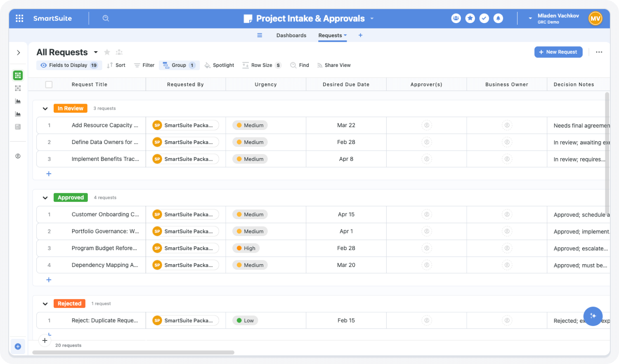
Task: Click the Desired Due Date column header
Action: pos(346,85)
